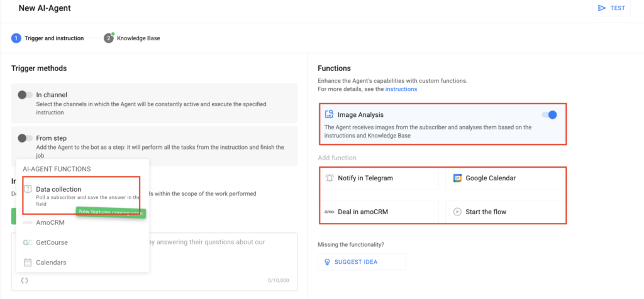The height and width of the screenshot is (299, 644).
Task: Click the Calendars icon in functions menu
Action: point(28,263)
